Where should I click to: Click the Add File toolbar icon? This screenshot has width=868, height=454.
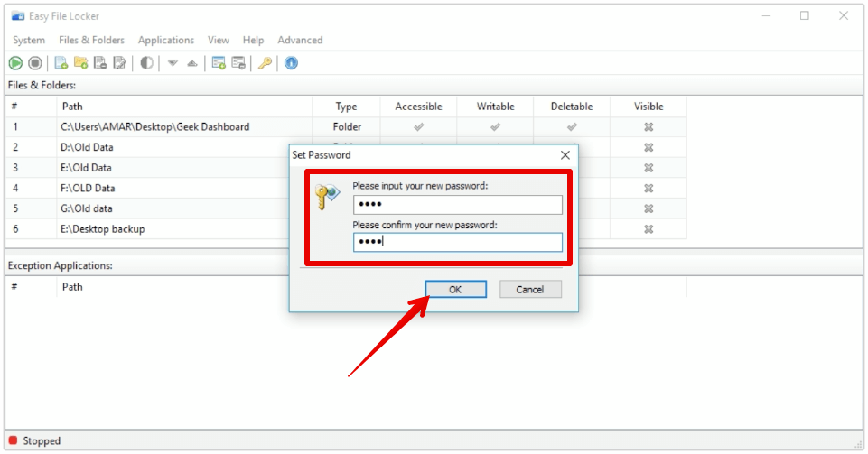click(61, 63)
